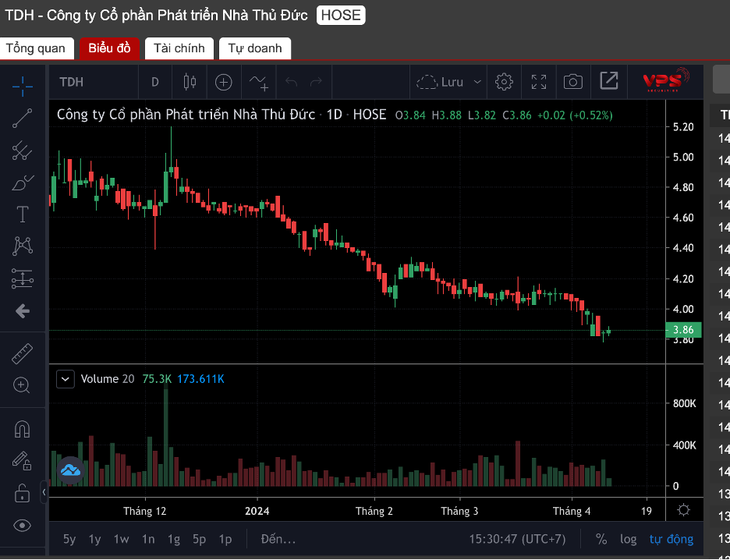Viewport: 730px width, 560px height.
Task: Open candlestick chart style selector
Action: 190,82
